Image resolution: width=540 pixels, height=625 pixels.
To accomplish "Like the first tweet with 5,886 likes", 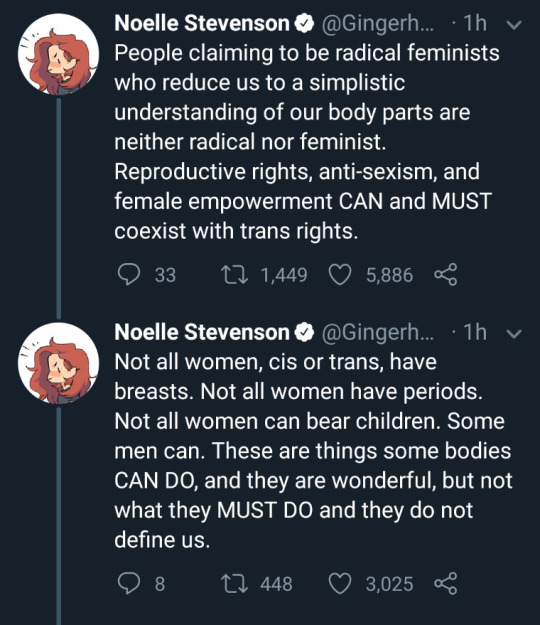I will point(340,275).
